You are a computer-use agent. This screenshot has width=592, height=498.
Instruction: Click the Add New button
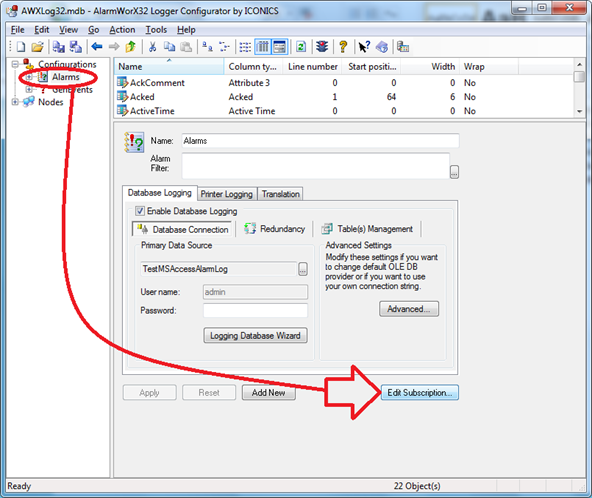pos(268,393)
